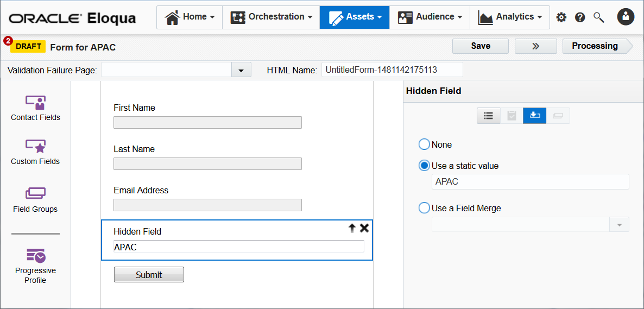Open the Custom Fields panel
The width and height of the screenshot is (644, 309).
click(35, 152)
